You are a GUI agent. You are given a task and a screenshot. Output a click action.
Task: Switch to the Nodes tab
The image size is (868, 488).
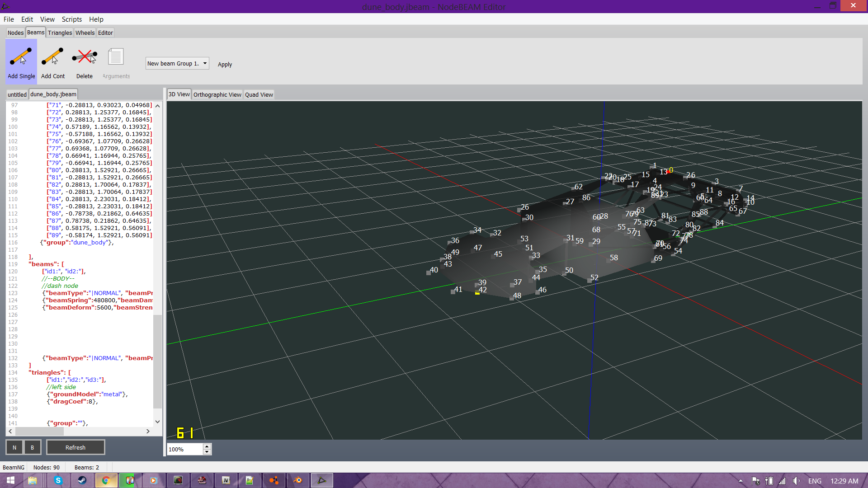[15, 33]
